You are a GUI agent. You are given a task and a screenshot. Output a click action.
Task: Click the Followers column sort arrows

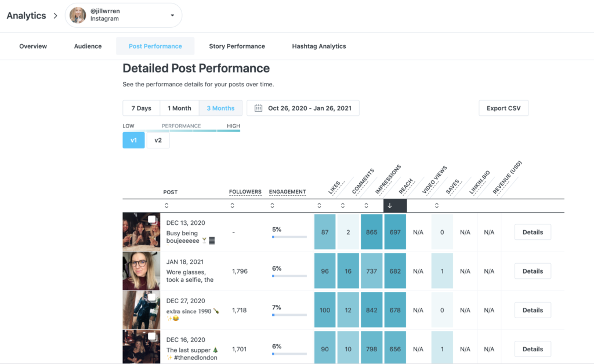pyautogui.click(x=232, y=206)
